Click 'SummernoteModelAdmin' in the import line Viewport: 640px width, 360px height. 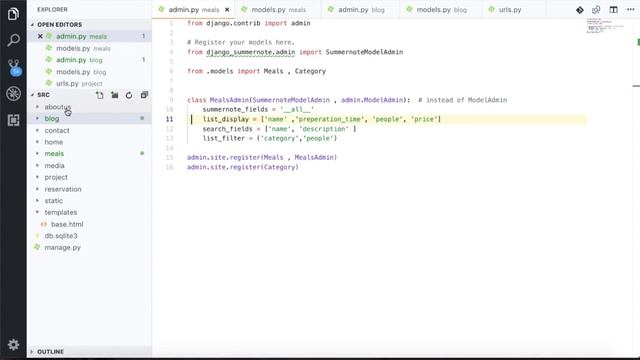[364, 52]
